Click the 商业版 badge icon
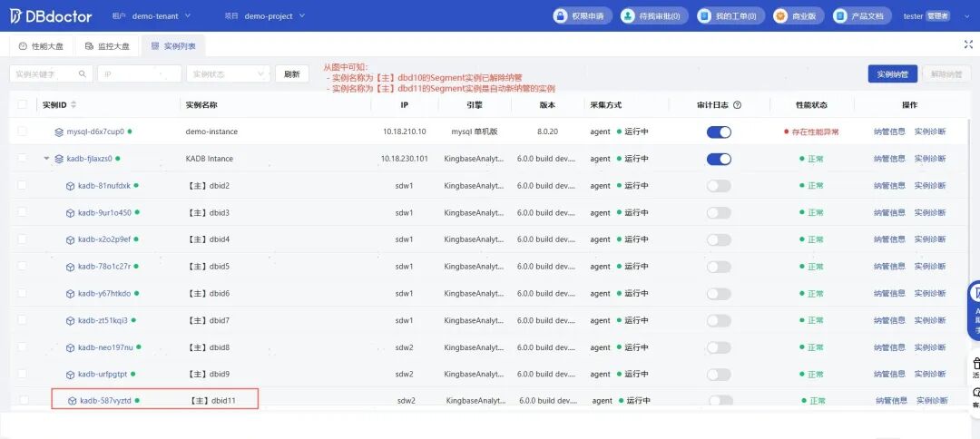Image resolution: width=980 pixels, height=439 pixels. coord(780,16)
